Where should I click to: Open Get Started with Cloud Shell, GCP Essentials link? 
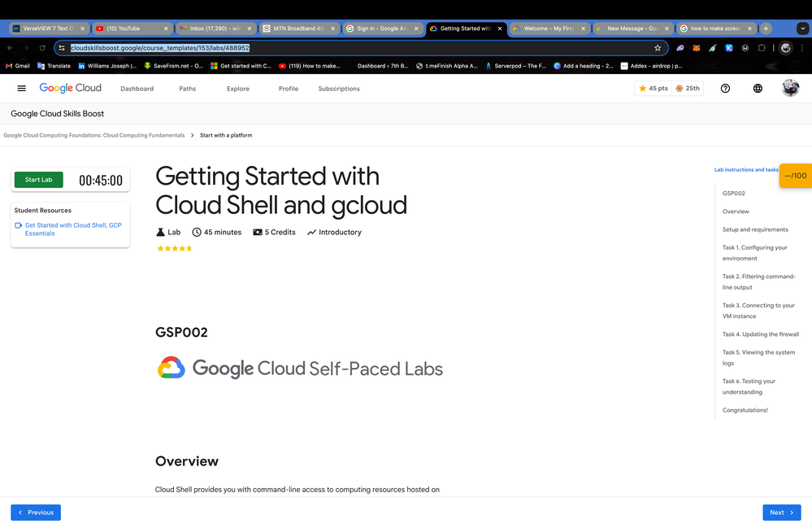click(73, 229)
